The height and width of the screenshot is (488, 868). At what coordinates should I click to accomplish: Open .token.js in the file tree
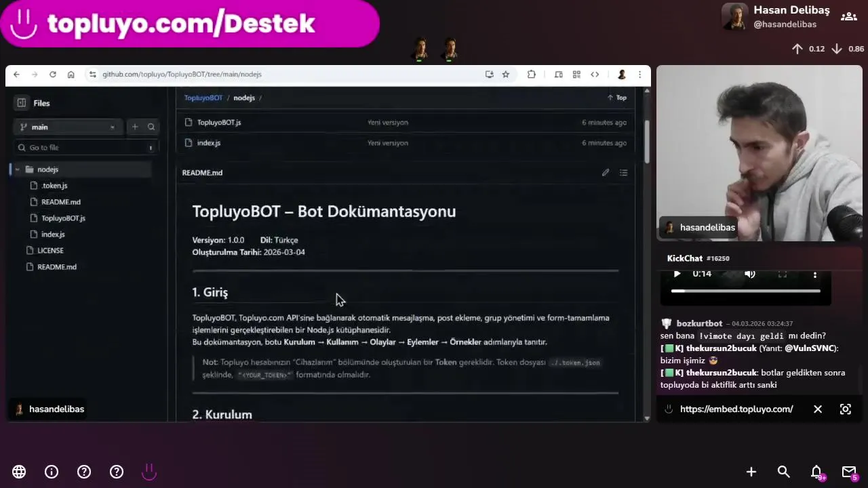pos(54,186)
